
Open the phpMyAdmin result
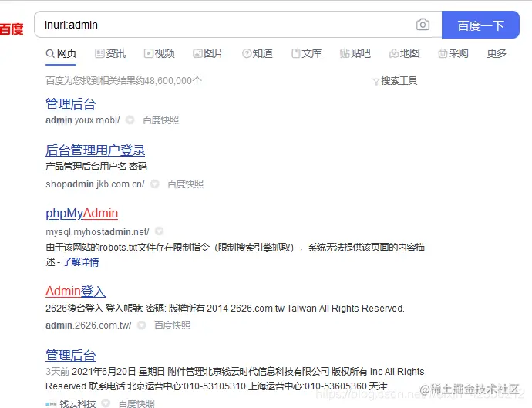(82, 214)
